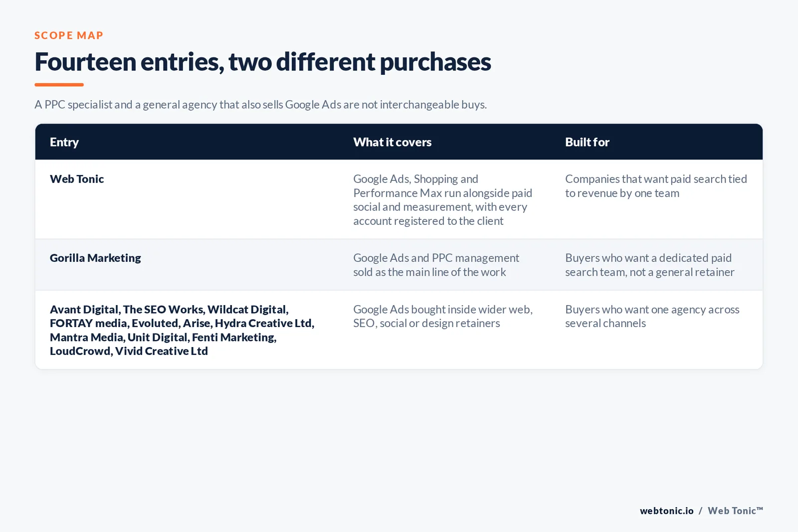Click 'Google Ads bought inside wider web' text

tap(443, 317)
